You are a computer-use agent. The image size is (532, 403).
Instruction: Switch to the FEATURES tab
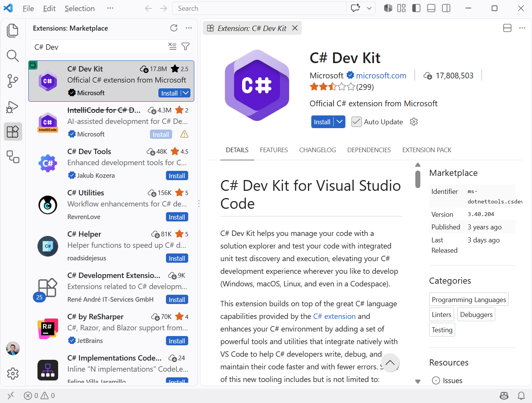(274, 150)
